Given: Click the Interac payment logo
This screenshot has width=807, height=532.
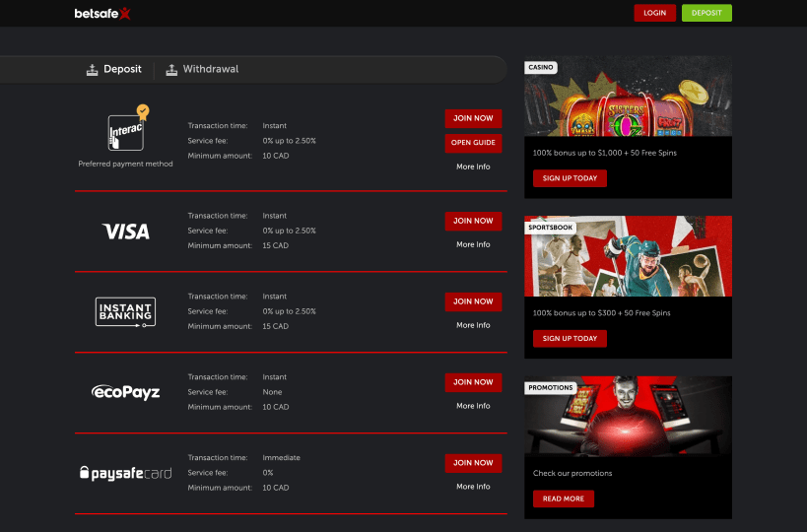Looking at the screenshot, I should [x=126, y=132].
